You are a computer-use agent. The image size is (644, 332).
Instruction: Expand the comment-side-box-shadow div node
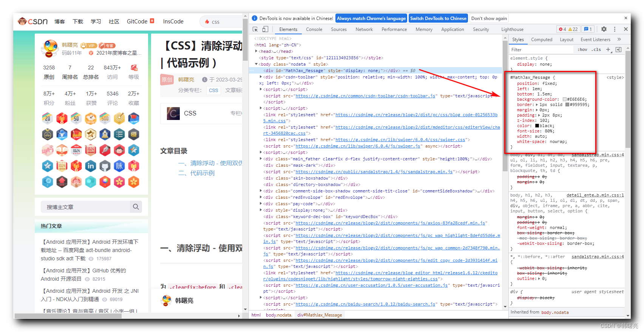point(261,191)
